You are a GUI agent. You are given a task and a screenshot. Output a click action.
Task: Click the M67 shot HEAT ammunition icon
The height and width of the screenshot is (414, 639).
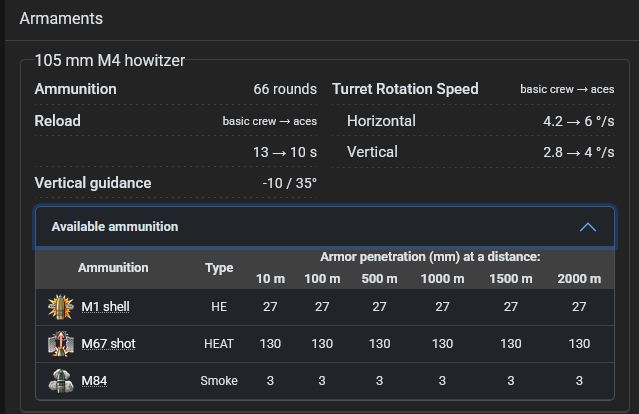tap(61, 343)
